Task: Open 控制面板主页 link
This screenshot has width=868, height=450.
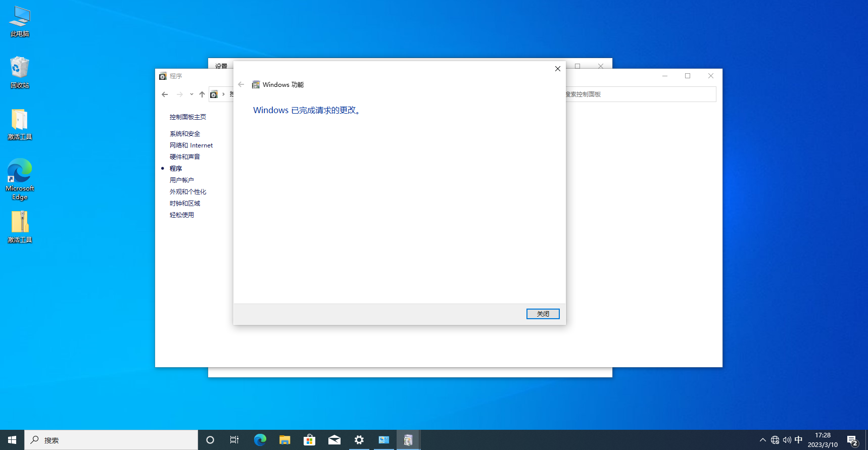Action: 188,117
